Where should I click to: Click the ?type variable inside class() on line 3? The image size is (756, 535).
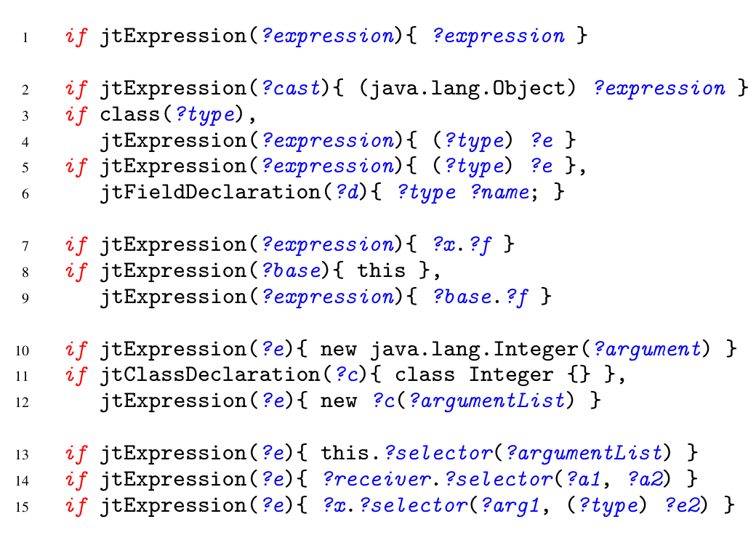[206, 115]
